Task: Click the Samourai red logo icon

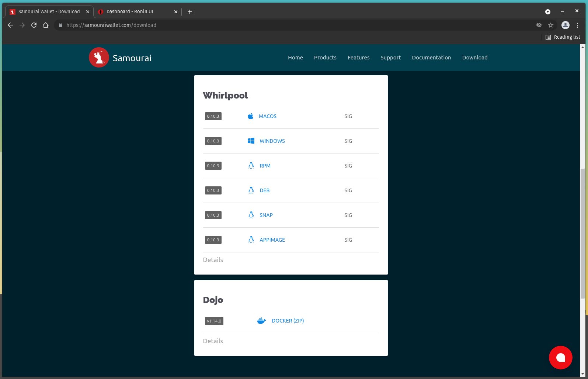Action: (x=99, y=58)
